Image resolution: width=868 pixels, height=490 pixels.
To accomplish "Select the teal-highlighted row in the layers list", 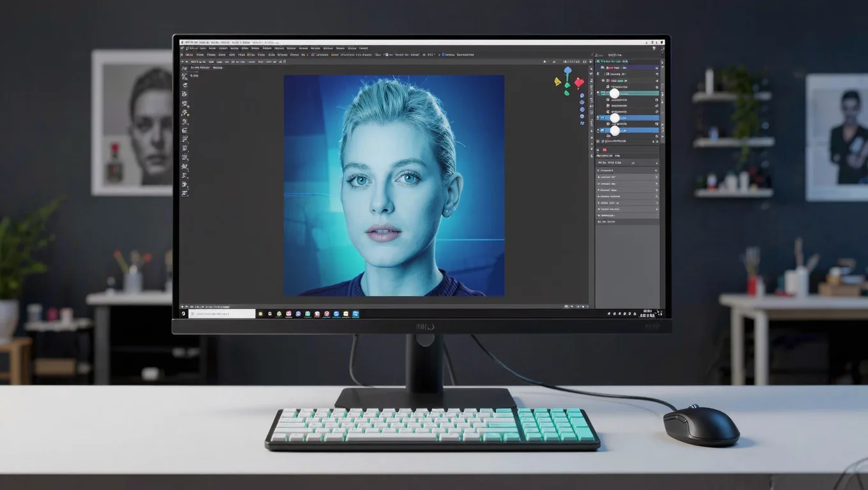I will pyautogui.click(x=628, y=93).
